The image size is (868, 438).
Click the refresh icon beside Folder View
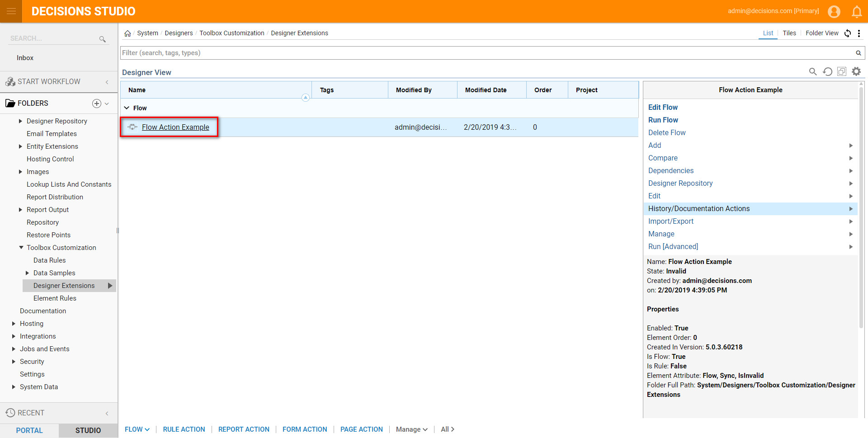(848, 33)
